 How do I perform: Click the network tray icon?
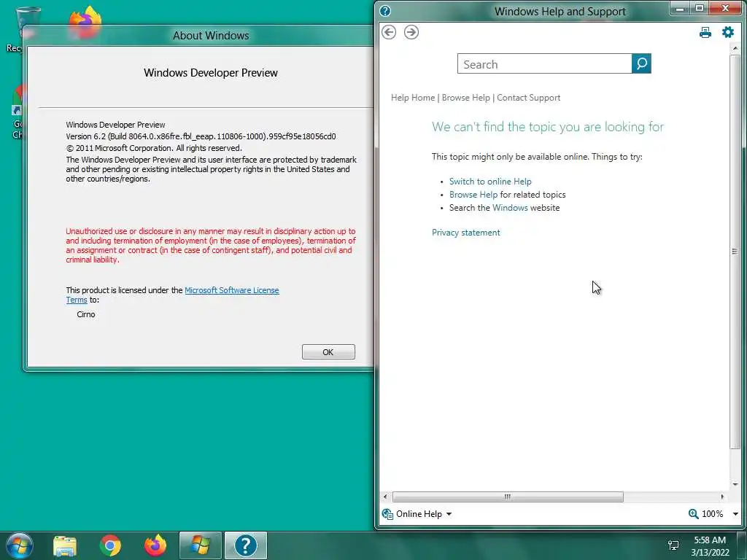tap(673, 545)
